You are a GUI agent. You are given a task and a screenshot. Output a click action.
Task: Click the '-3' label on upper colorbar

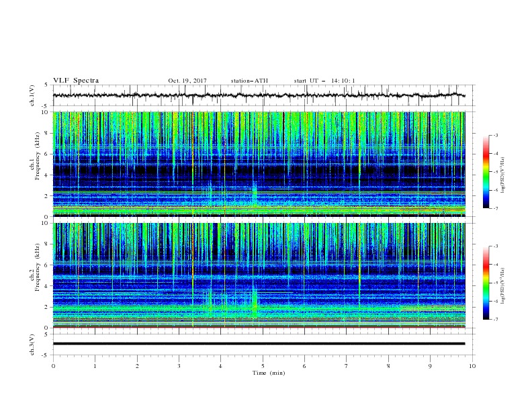point(495,135)
